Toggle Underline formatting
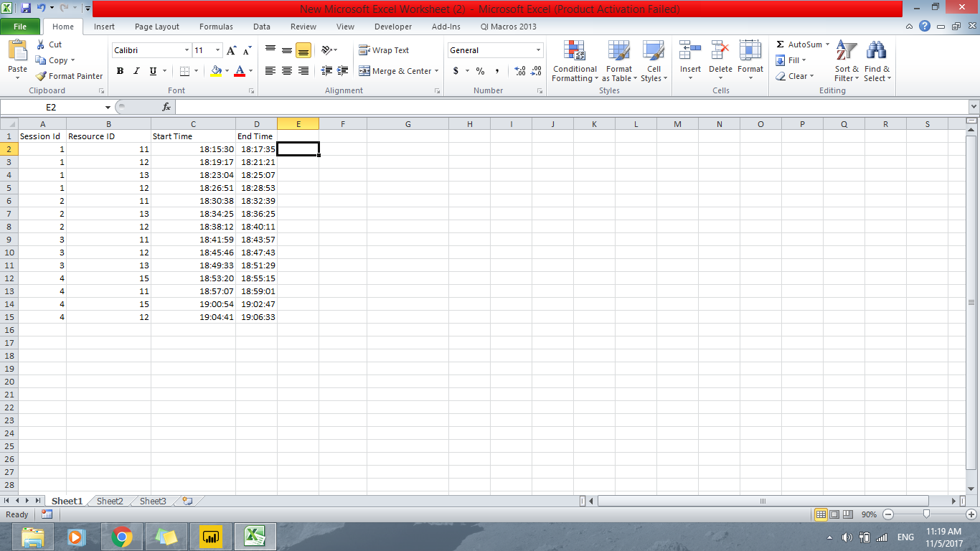 pos(153,71)
